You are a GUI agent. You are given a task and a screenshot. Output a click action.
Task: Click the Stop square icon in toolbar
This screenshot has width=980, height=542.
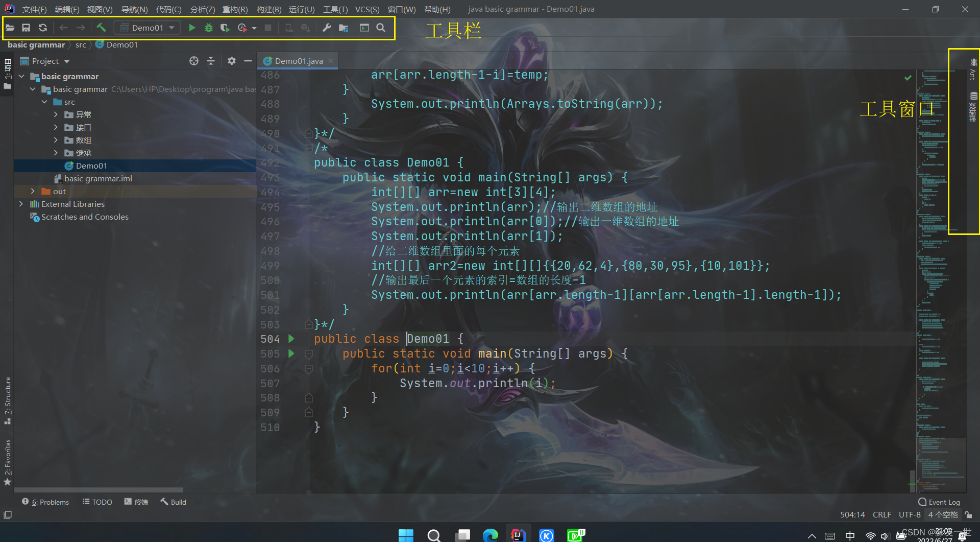[267, 28]
